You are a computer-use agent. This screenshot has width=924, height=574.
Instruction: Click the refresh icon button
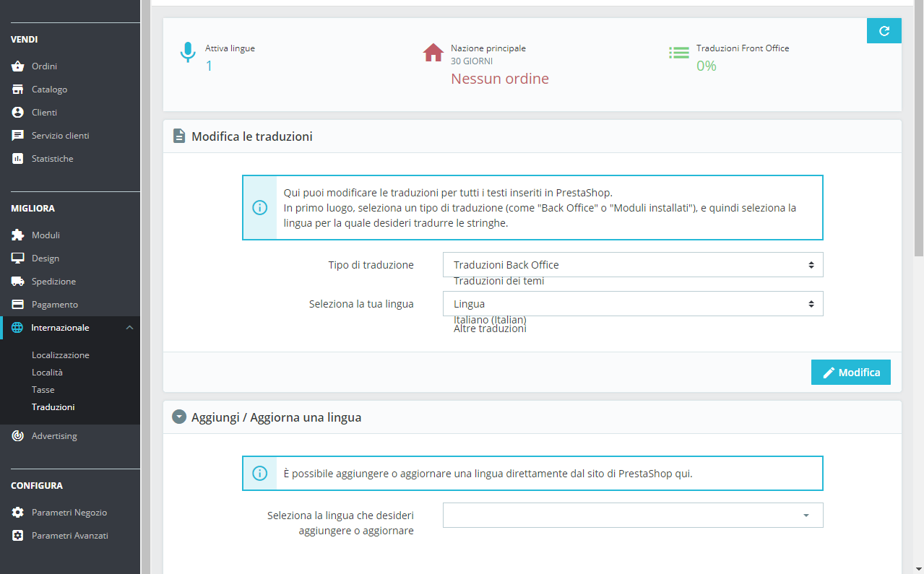(x=884, y=31)
